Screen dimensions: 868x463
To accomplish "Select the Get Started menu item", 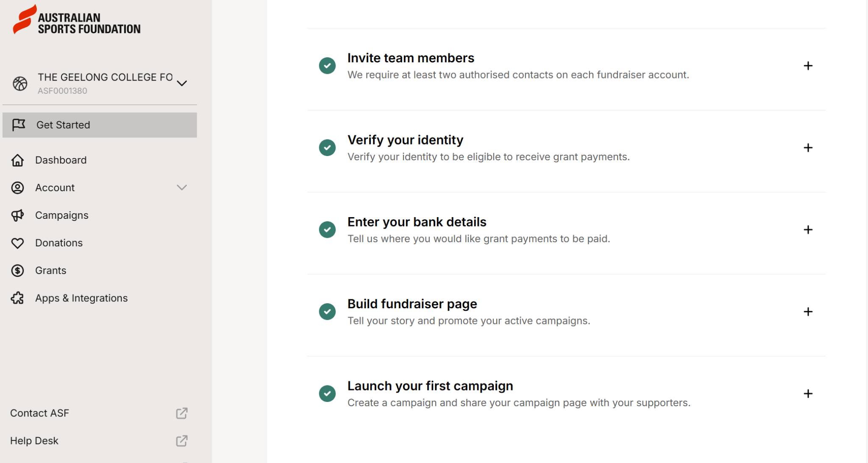I will pyautogui.click(x=100, y=125).
